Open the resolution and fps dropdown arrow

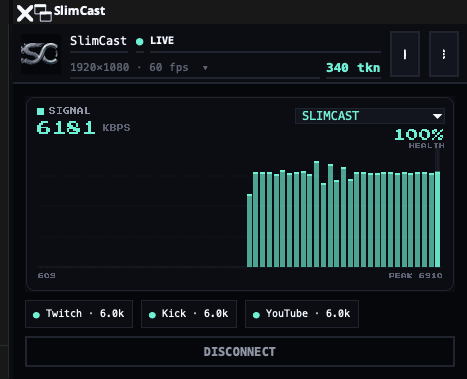205,68
